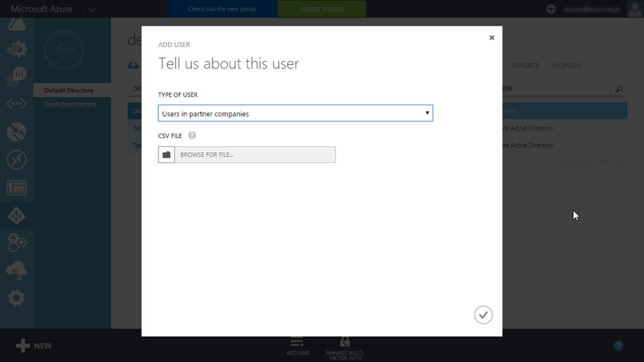
Task: Click the globe language icon in the top bar
Action: pos(552,9)
